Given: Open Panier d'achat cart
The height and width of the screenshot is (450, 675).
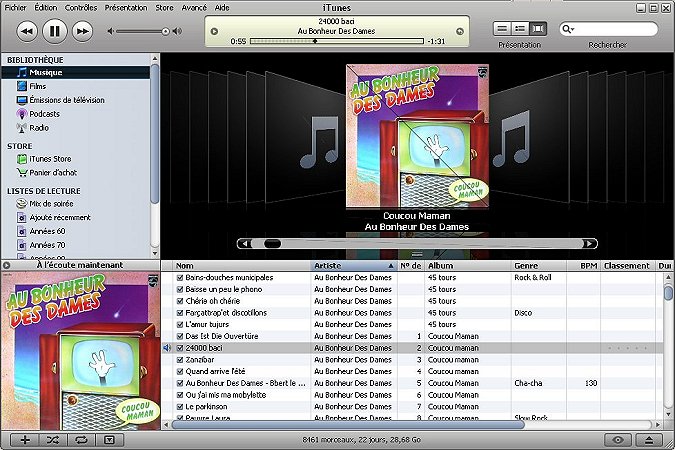Looking at the screenshot, I should tap(53, 172).
